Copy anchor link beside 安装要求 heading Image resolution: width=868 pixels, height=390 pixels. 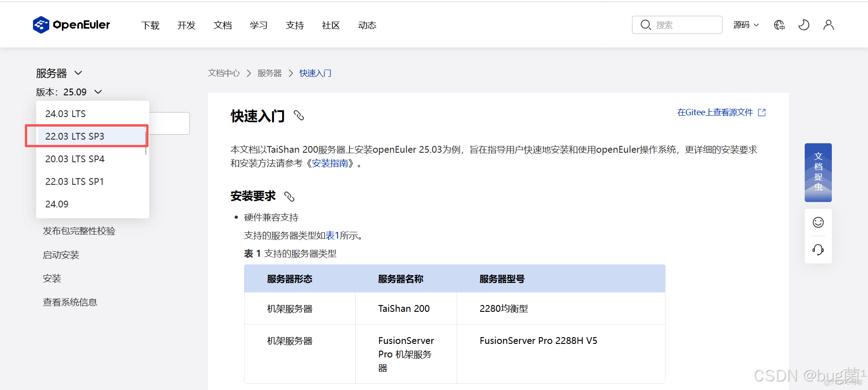click(289, 196)
